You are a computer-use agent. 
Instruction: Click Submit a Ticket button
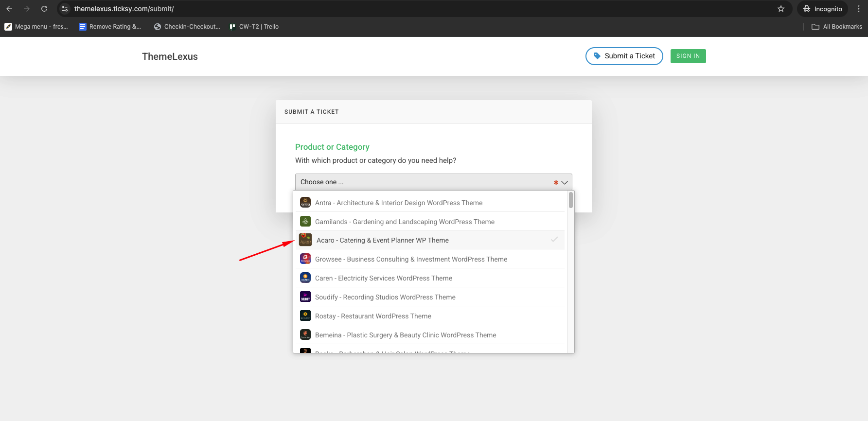(x=624, y=56)
